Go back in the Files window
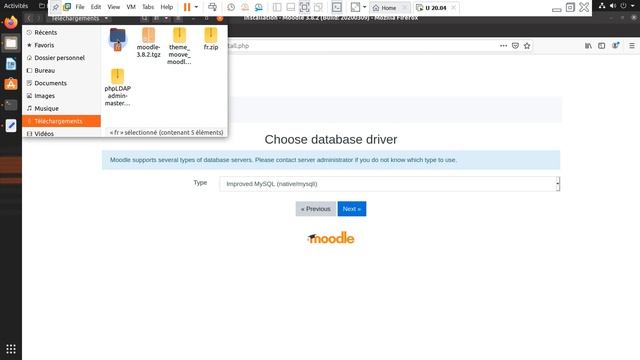640x360 pixels. point(29,18)
